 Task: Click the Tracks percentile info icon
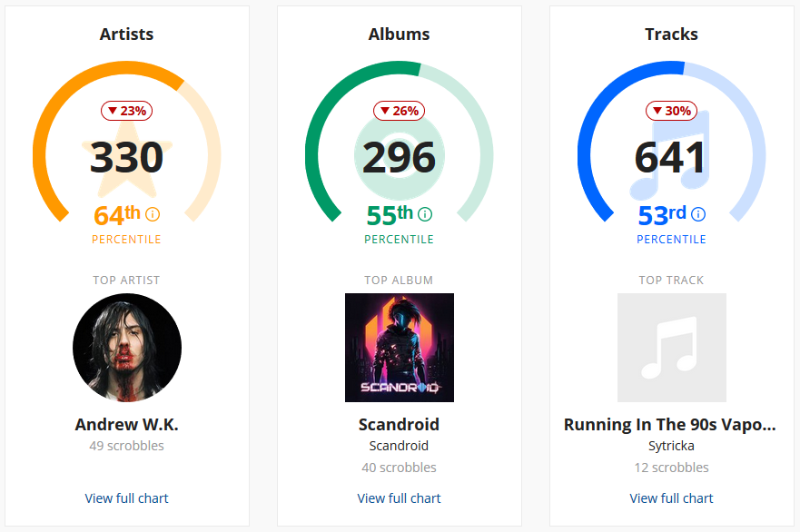[x=698, y=214]
